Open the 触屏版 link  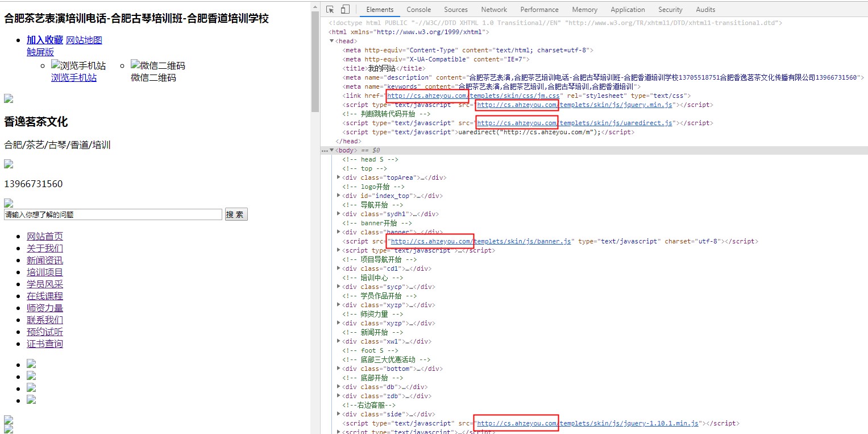[40, 52]
